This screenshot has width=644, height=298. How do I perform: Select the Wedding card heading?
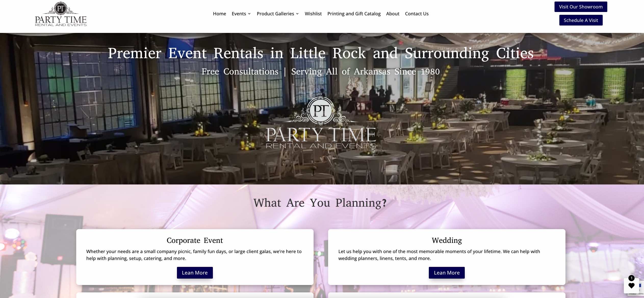[447, 240]
